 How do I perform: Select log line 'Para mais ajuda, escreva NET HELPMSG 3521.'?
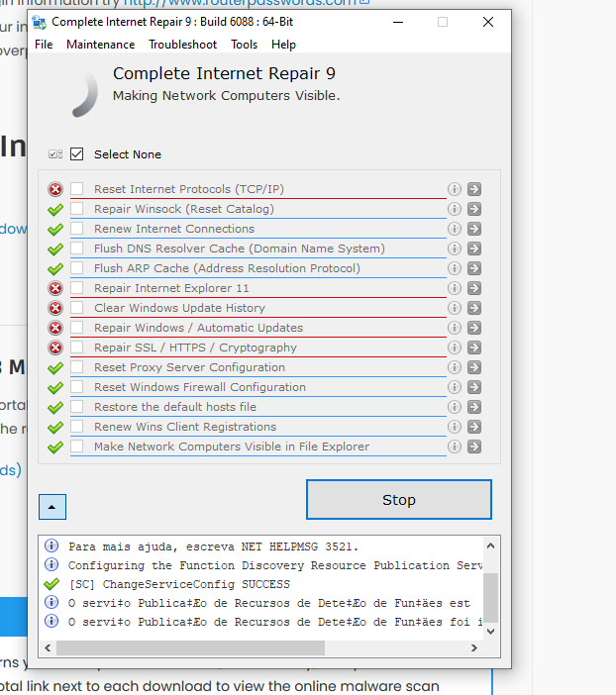213,546
